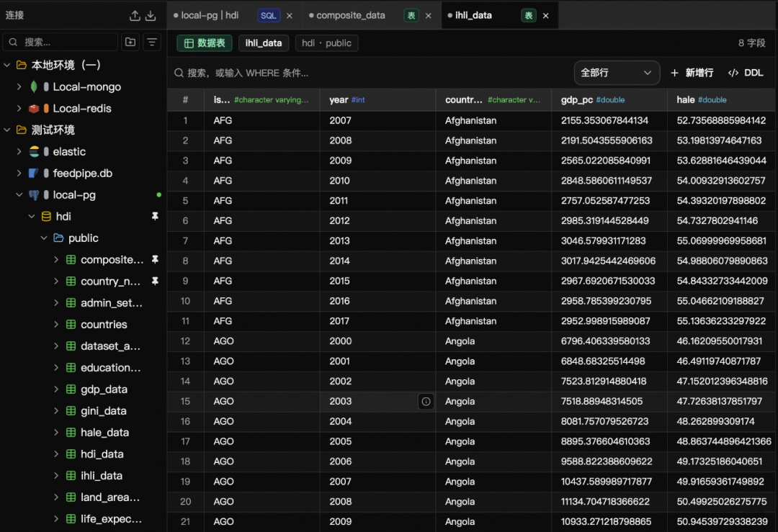Unpin the hdi database pin icon
778x532 pixels.
(155, 216)
